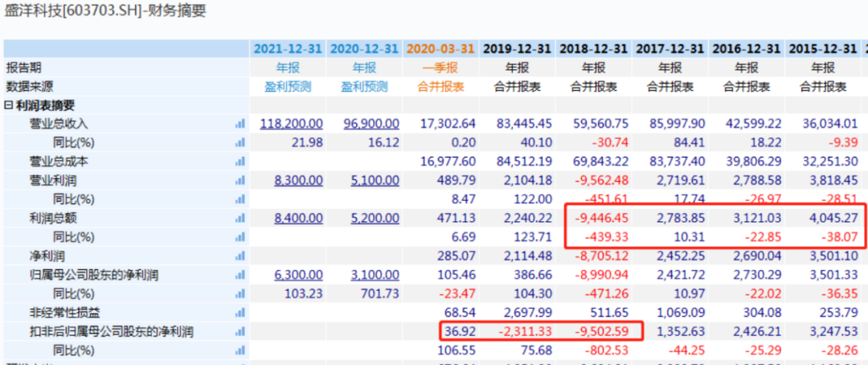Click the 一季报 report period cell

click(x=440, y=68)
